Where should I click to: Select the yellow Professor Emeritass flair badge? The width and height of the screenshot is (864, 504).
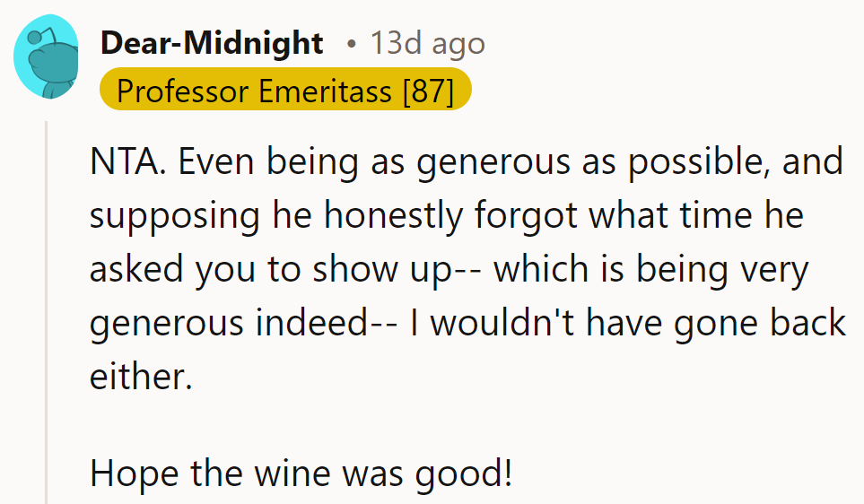click(x=285, y=91)
